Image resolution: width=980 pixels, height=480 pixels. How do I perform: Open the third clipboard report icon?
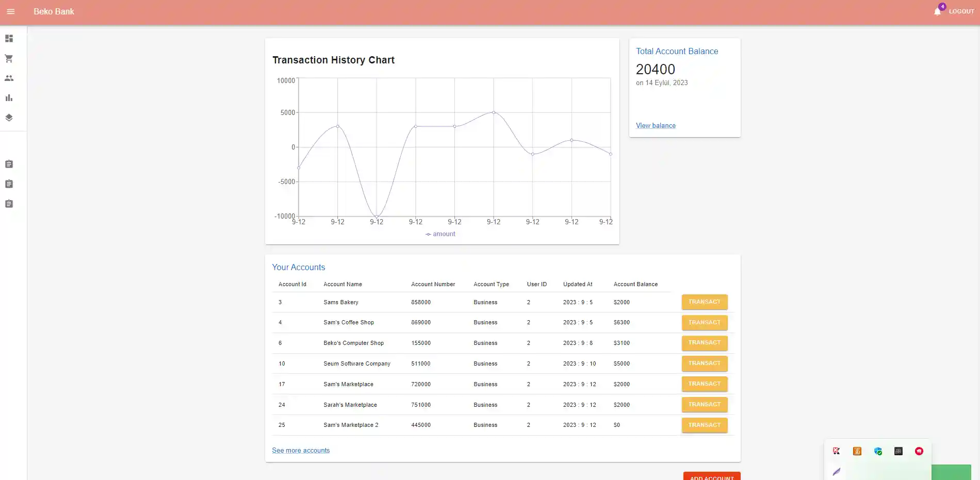tap(9, 204)
